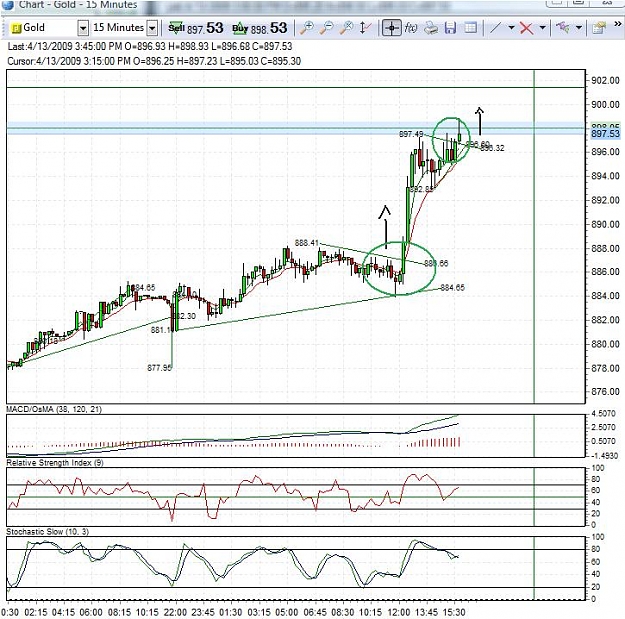Viewport: 625px width, 619px height.
Task: Click the data table grid icon
Action: (471, 28)
